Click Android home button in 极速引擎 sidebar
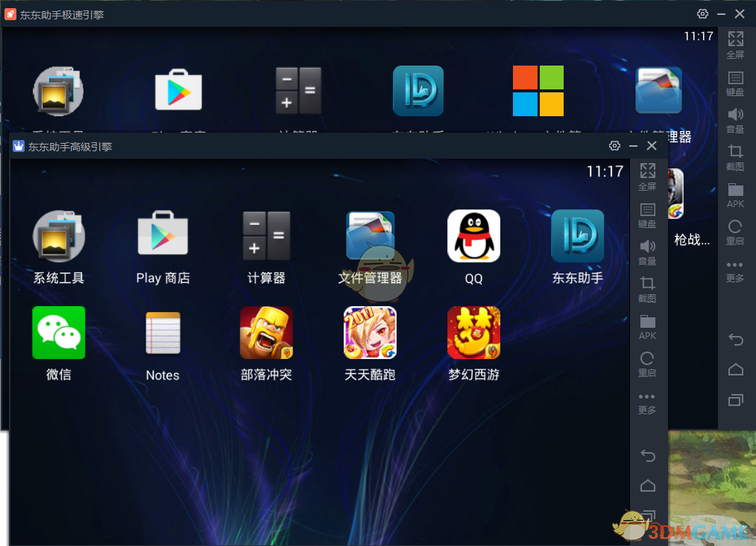The image size is (756, 546). tap(736, 369)
